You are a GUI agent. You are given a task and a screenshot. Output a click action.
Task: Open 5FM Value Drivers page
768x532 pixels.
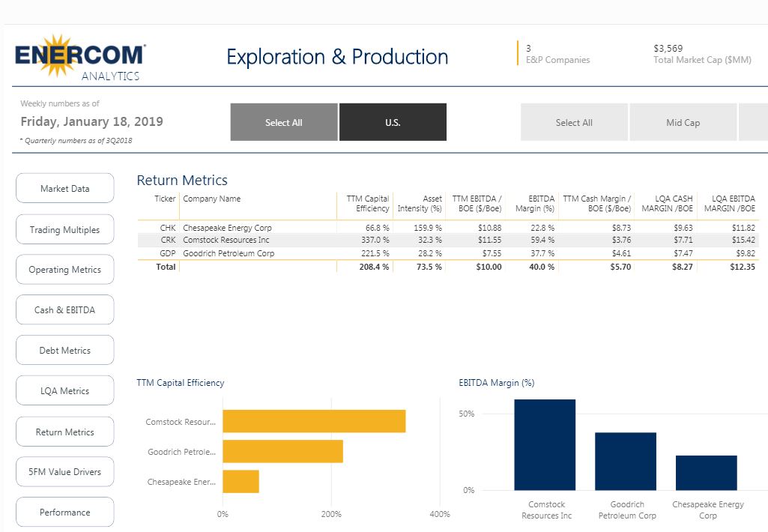point(64,472)
